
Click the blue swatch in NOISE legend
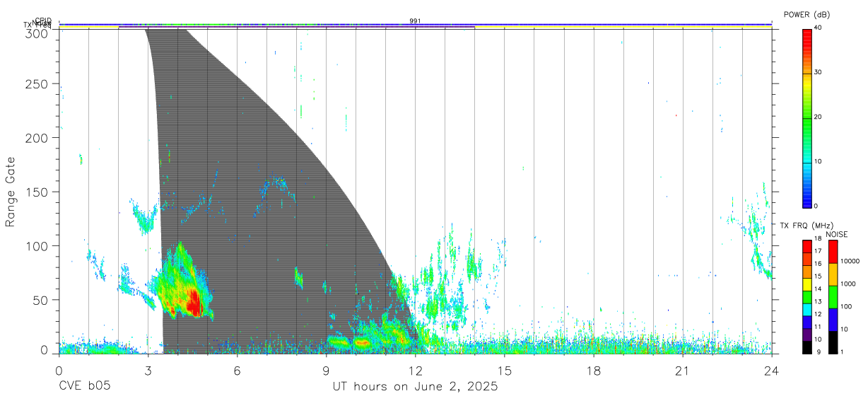pos(833,320)
